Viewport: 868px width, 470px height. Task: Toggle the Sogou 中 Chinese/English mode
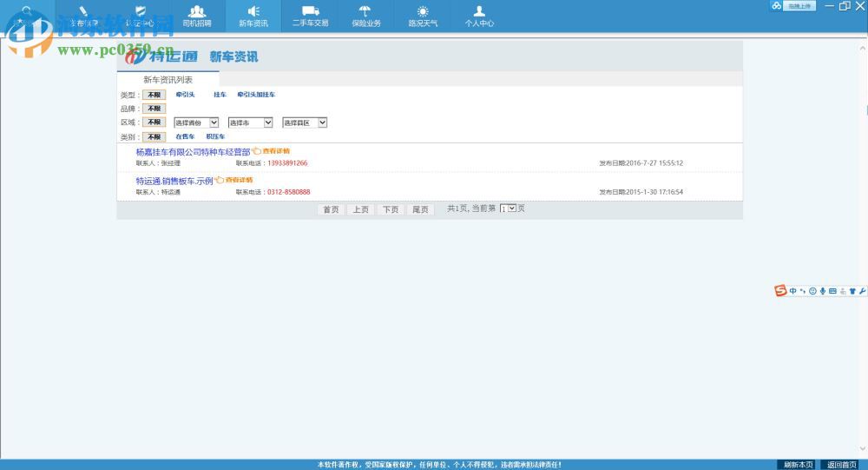click(x=792, y=291)
